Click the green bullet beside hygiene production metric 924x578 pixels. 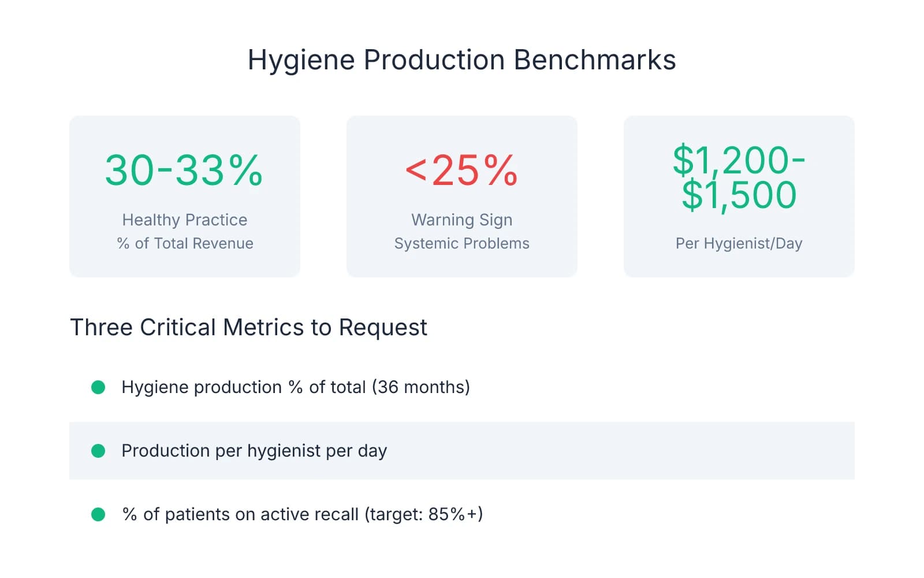pyautogui.click(x=99, y=387)
